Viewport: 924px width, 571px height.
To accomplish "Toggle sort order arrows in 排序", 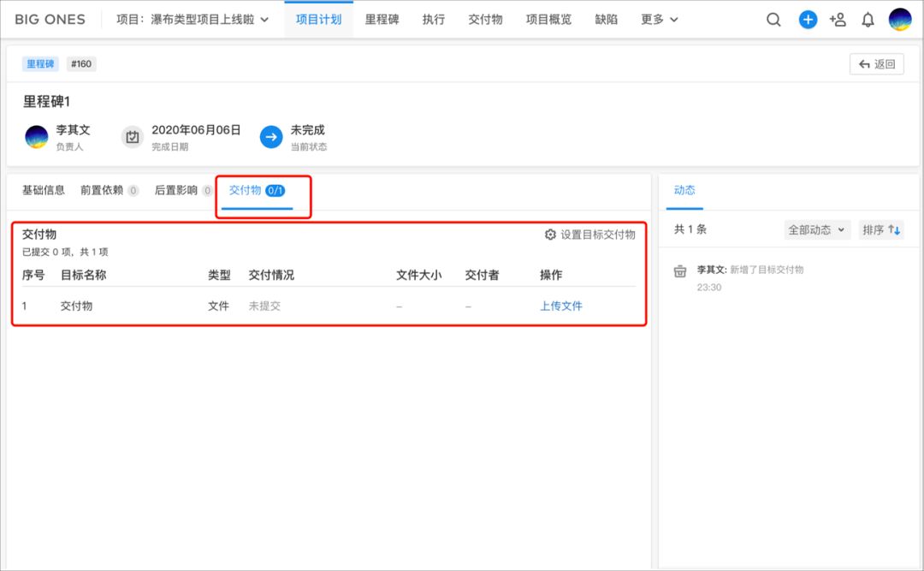I will click(x=894, y=229).
